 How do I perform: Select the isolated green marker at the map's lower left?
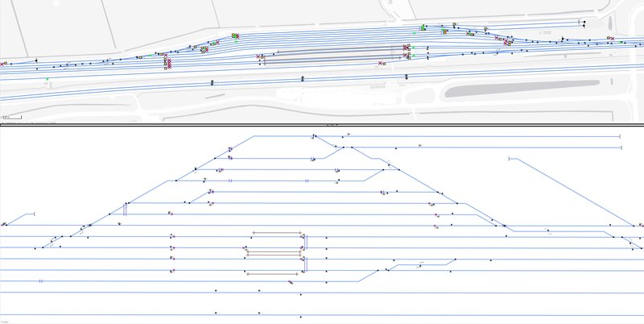coord(47,78)
